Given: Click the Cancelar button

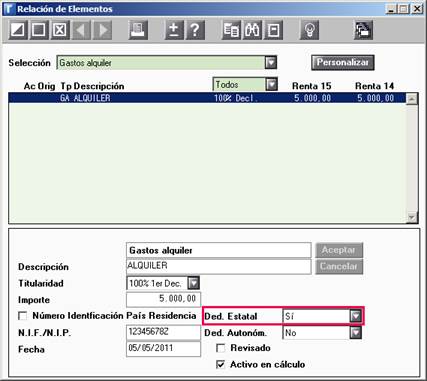Looking at the screenshot, I should pyautogui.click(x=339, y=266).
